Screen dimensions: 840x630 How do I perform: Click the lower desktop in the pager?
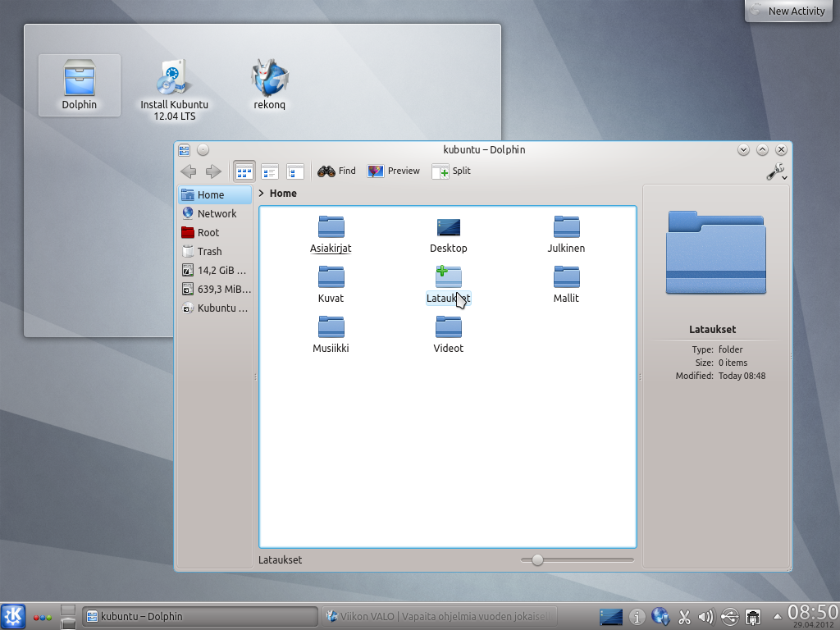tap(68, 623)
